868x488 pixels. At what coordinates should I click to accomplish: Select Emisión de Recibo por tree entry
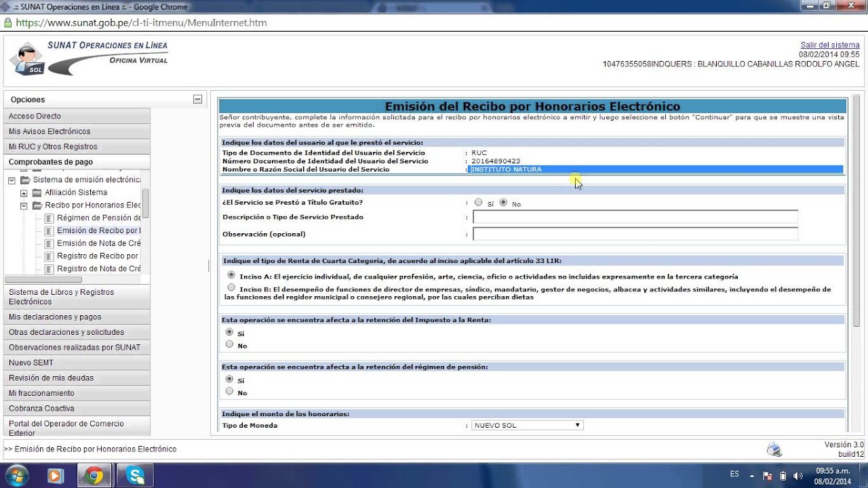pyautogui.click(x=99, y=230)
